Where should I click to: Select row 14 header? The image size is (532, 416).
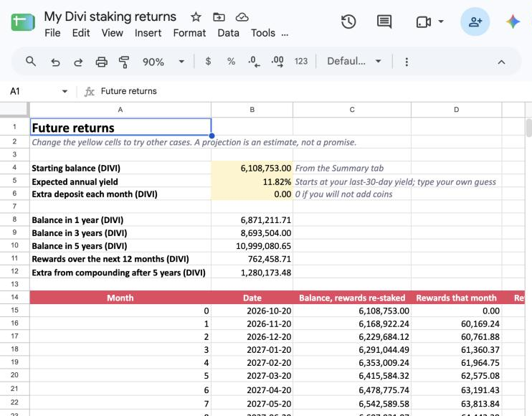(14, 297)
